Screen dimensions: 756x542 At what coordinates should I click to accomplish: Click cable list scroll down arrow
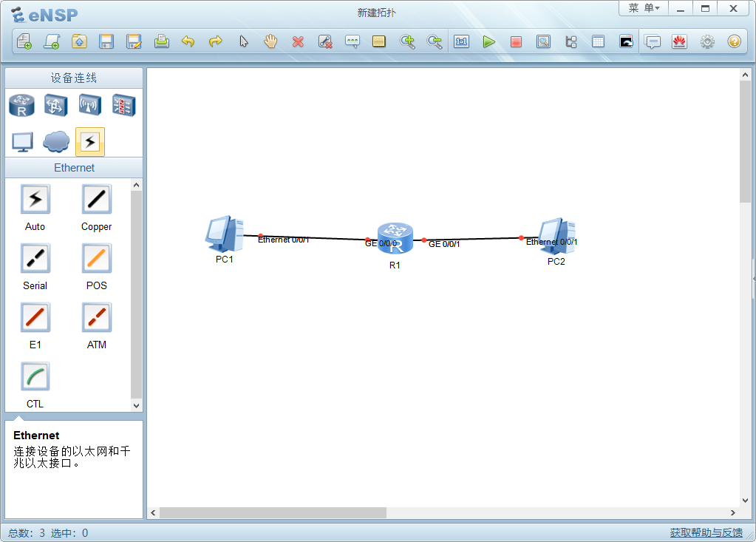[x=136, y=405]
